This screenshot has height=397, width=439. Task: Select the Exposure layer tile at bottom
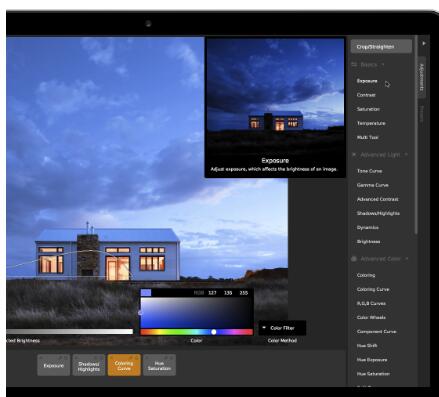(54, 365)
